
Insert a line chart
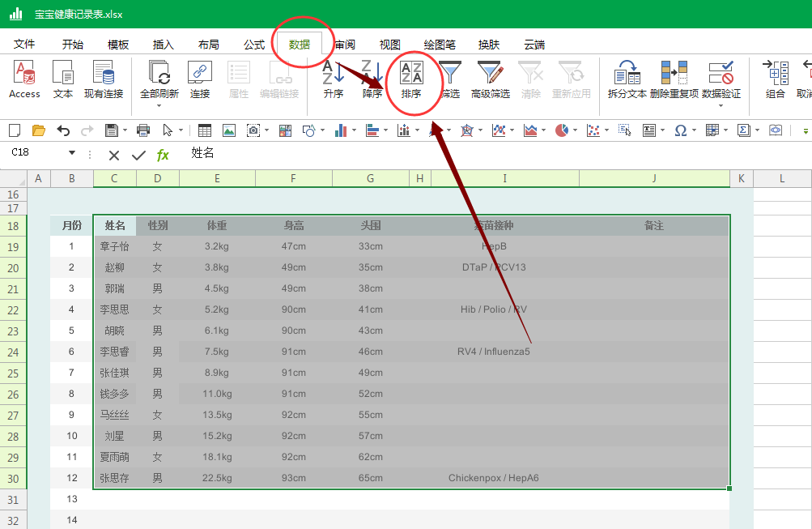(498, 130)
